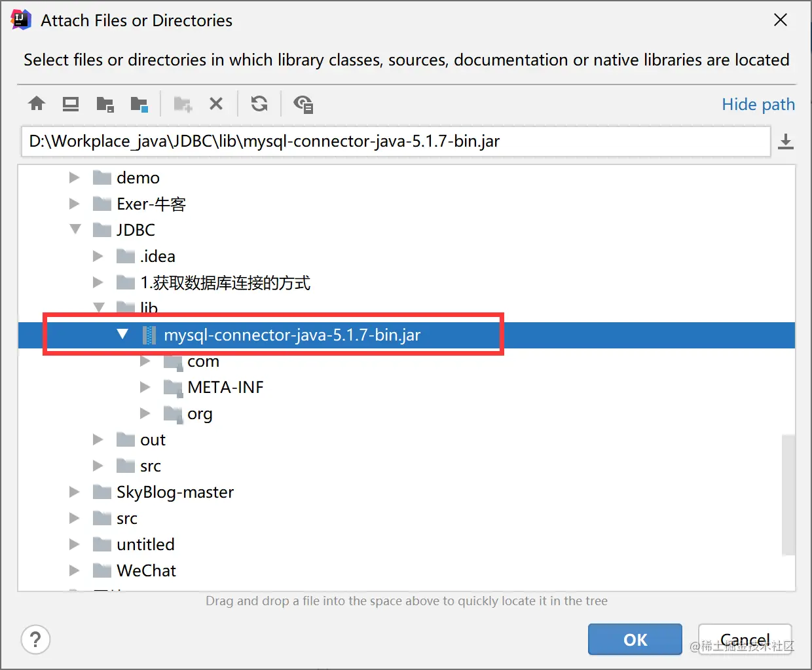812x670 pixels.
Task: Select the Module directory toolbar icon
Action: click(139, 103)
